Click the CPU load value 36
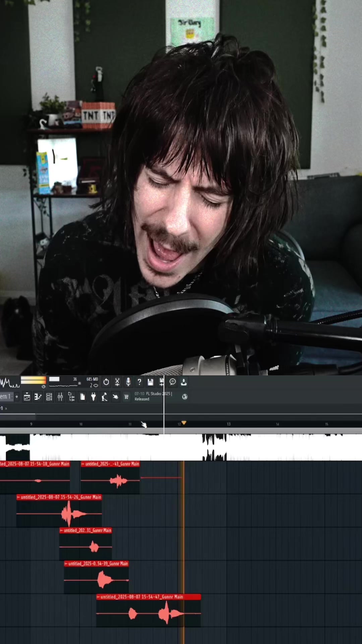Viewport: 362px width, 644px height. click(x=75, y=379)
